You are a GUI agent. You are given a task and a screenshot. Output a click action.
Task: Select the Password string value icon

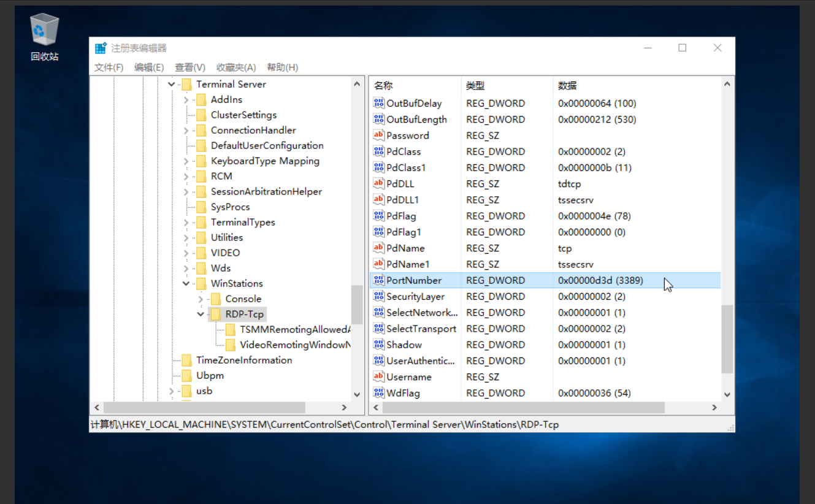pyautogui.click(x=379, y=135)
